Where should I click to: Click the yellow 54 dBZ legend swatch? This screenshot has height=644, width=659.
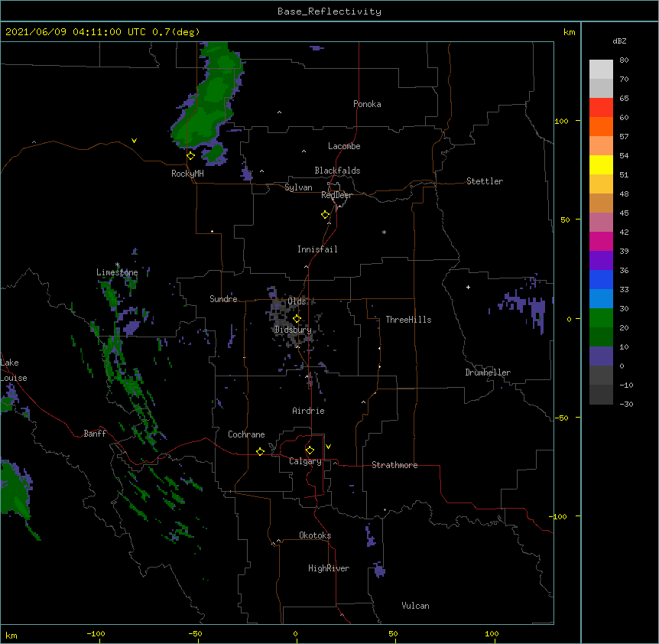601,164
